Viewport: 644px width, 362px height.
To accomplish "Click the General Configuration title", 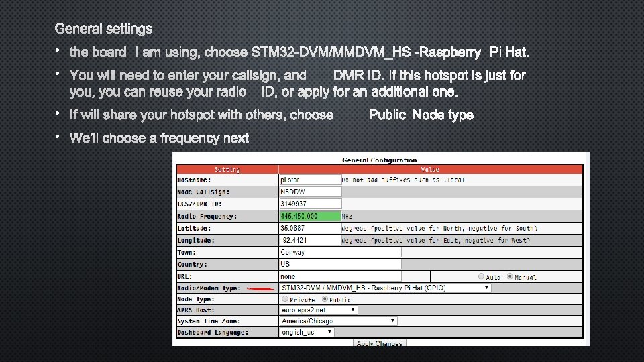I will [380, 160].
